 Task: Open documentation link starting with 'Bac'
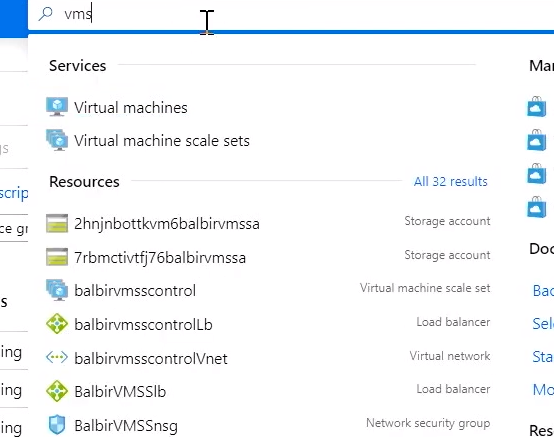pyautogui.click(x=543, y=291)
